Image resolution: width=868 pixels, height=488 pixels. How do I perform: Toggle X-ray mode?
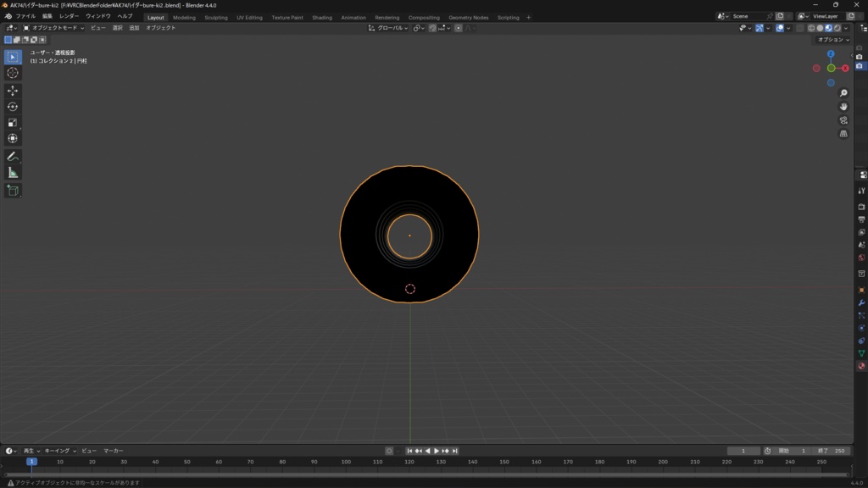click(800, 28)
